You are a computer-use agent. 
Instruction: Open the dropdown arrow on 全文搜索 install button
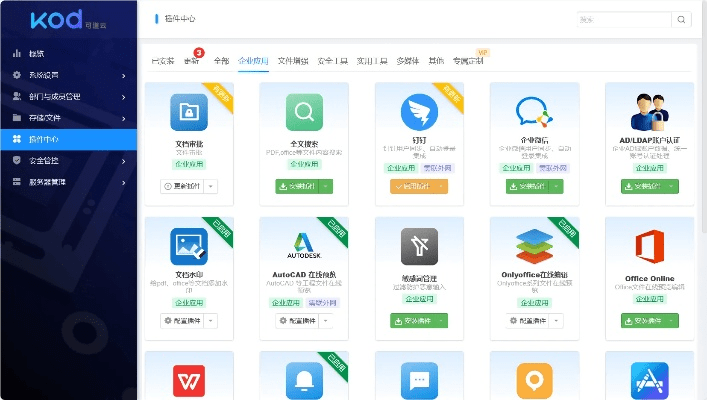pos(326,186)
